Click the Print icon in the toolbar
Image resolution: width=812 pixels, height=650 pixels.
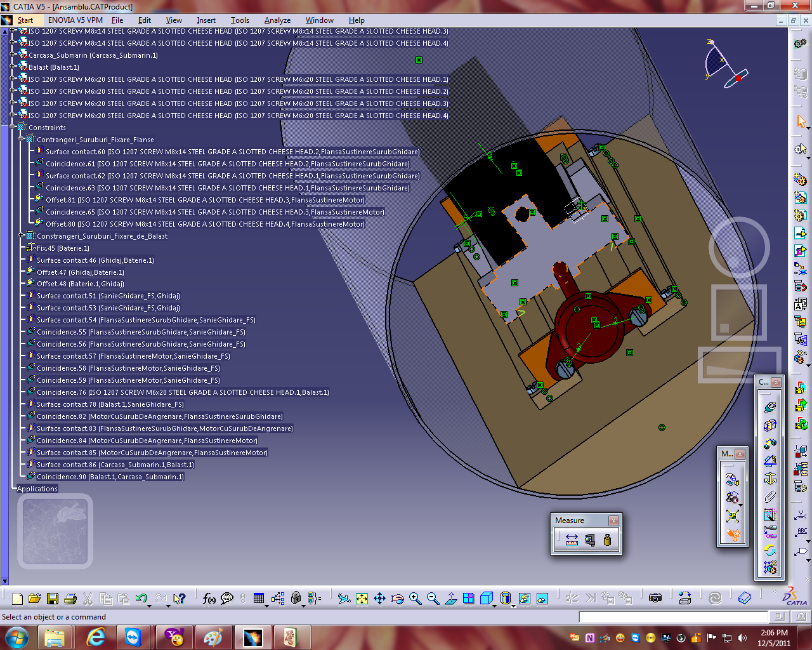pyautogui.click(x=70, y=598)
